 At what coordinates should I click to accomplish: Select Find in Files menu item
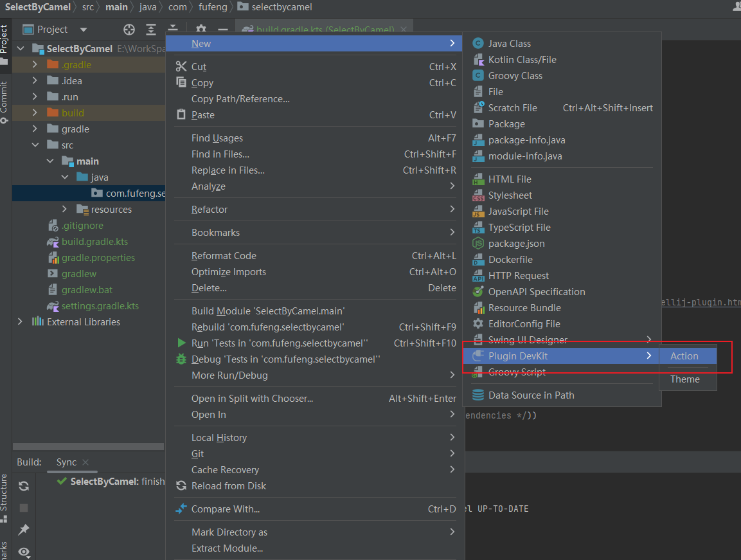click(315, 154)
